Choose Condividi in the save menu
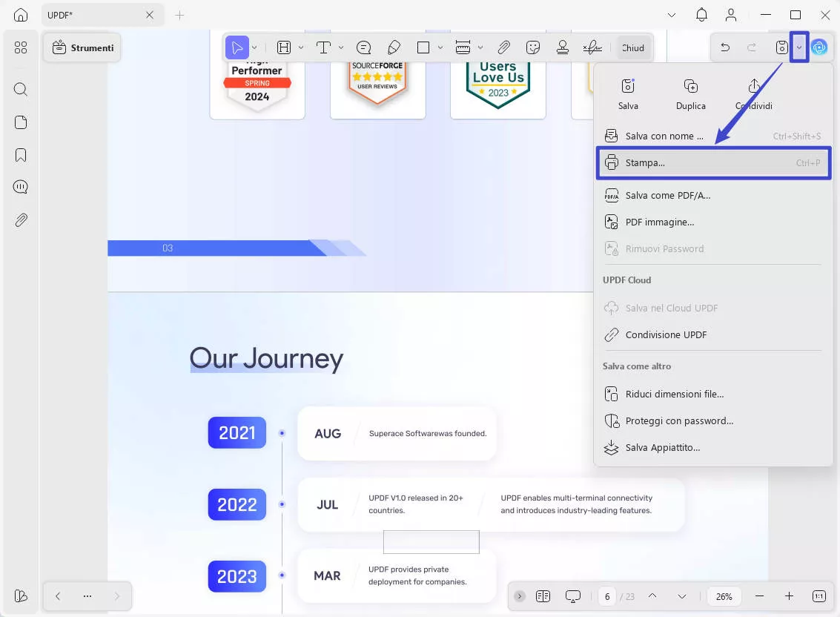The image size is (840, 617). click(754, 93)
